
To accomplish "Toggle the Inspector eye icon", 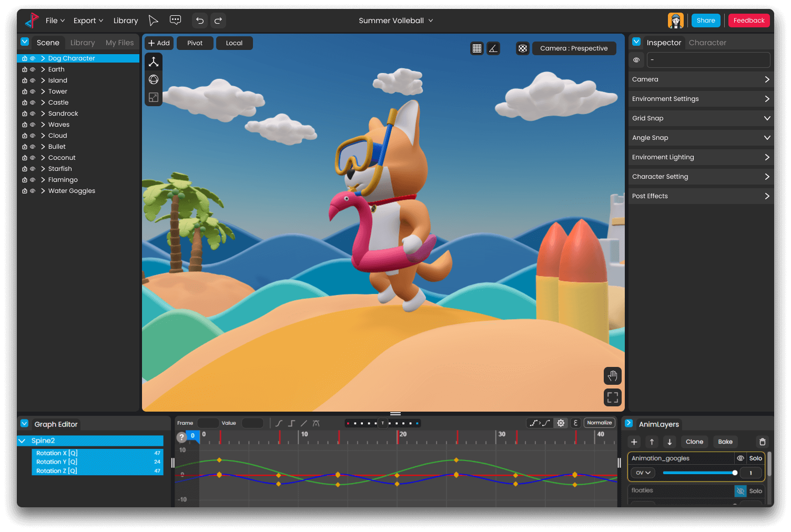I will click(636, 60).
